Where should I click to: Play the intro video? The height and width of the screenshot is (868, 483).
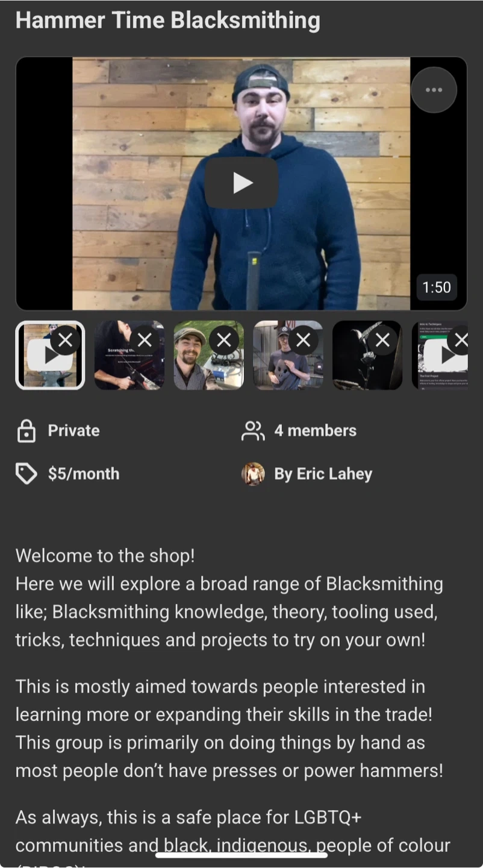tap(241, 183)
